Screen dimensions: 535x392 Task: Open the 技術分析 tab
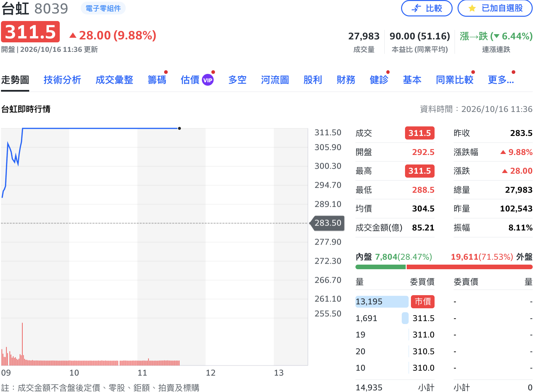pyautogui.click(x=62, y=80)
